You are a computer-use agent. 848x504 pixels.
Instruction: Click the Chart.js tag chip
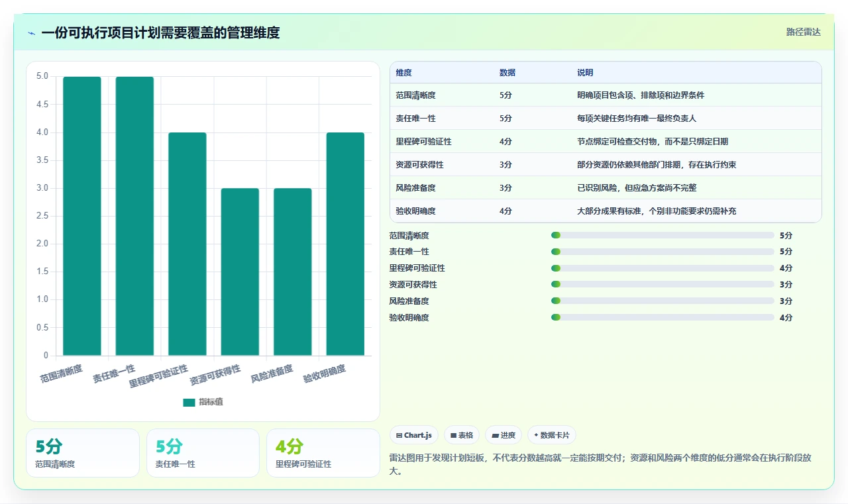coord(414,435)
